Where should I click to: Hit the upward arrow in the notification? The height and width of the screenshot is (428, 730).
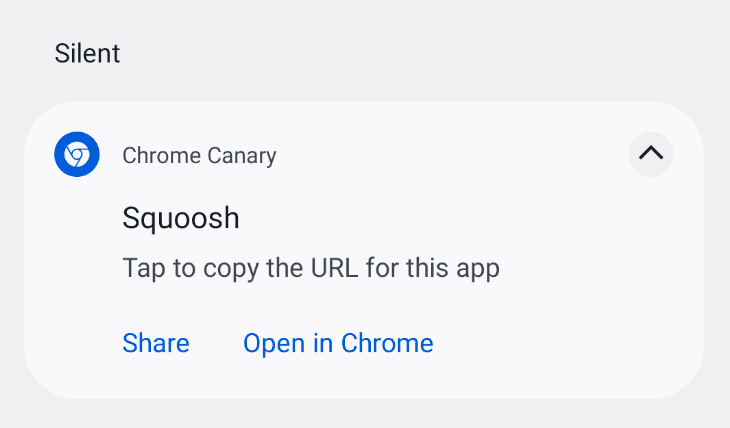coord(651,154)
